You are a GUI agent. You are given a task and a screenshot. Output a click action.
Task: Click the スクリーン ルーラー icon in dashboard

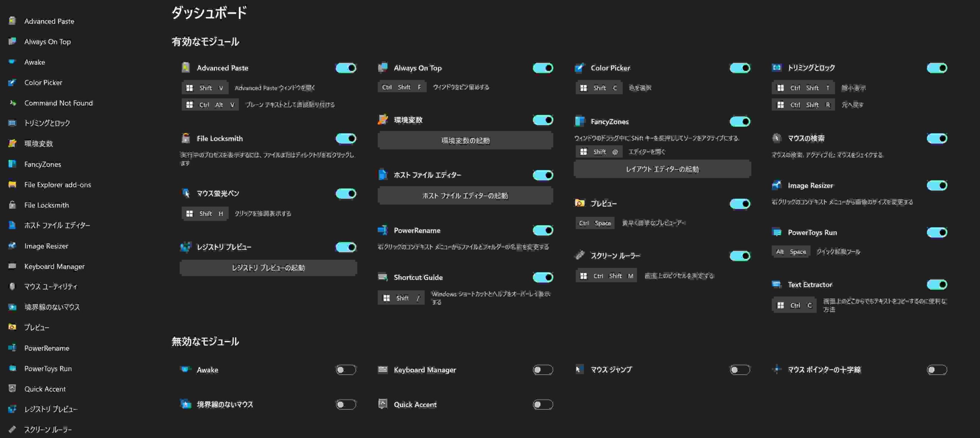click(580, 255)
